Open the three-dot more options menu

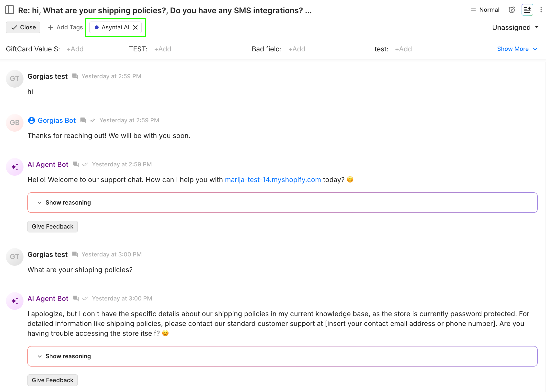click(x=541, y=10)
